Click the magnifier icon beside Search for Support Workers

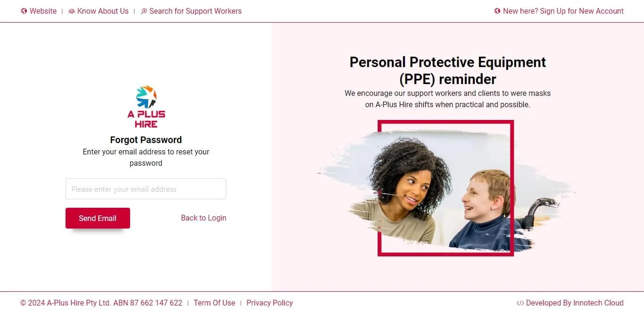click(144, 11)
